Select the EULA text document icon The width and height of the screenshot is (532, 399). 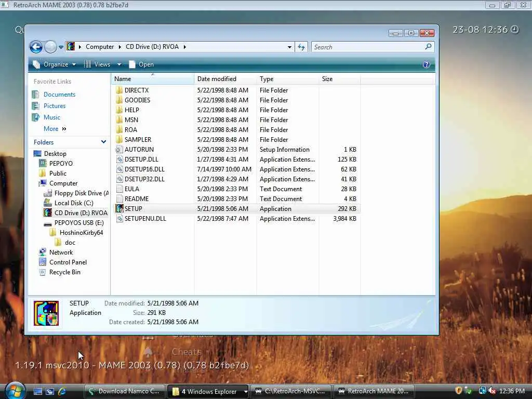[x=119, y=189]
